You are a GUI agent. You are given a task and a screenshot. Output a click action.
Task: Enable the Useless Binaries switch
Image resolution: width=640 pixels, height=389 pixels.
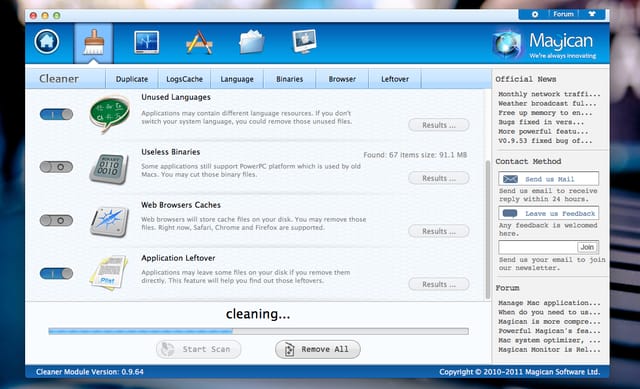pyautogui.click(x=56, y=167)
